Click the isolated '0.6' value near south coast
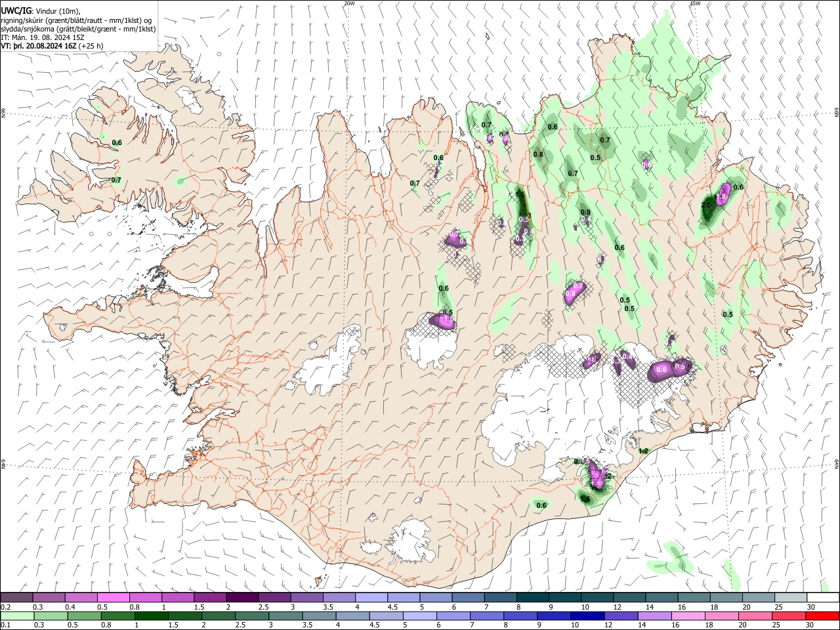 pyautogui.click(x=541, y=505)
